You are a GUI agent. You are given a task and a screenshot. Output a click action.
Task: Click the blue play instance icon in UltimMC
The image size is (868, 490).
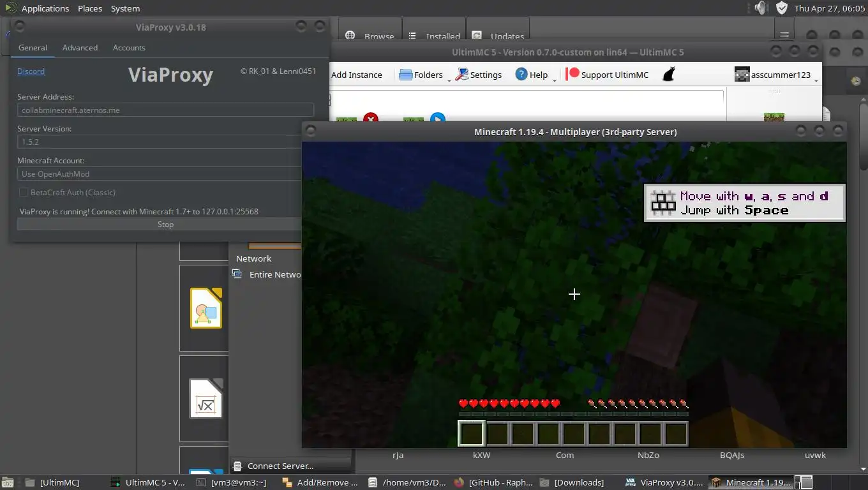437,118
